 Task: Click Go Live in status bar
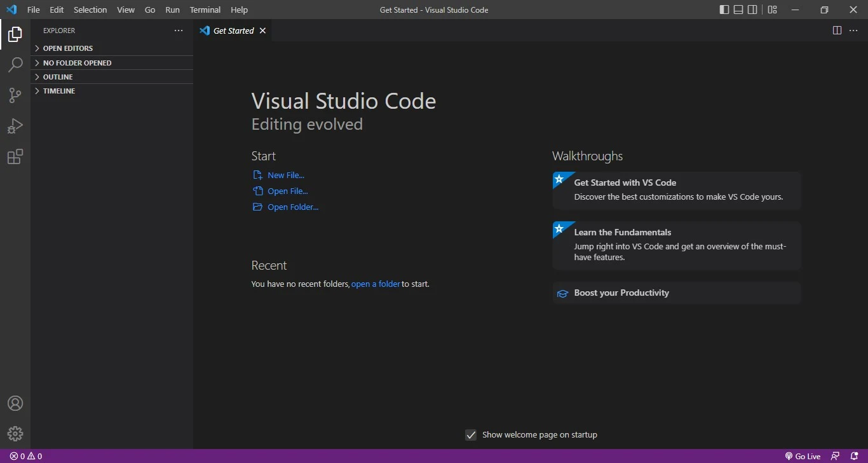tap(803, 456)
